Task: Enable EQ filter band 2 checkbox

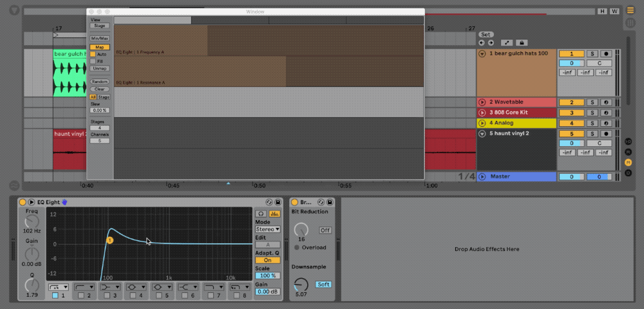Action: (x=80, y=295)
